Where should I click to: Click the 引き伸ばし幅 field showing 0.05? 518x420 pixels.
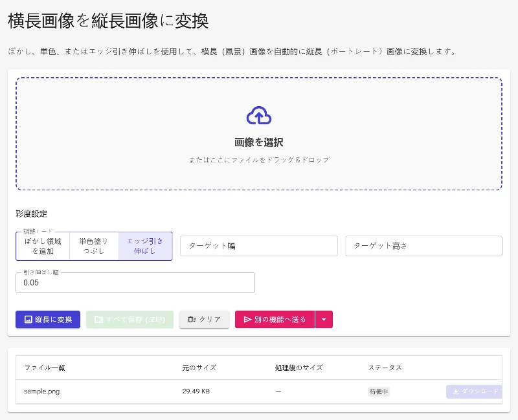click(x=135, y=283)
